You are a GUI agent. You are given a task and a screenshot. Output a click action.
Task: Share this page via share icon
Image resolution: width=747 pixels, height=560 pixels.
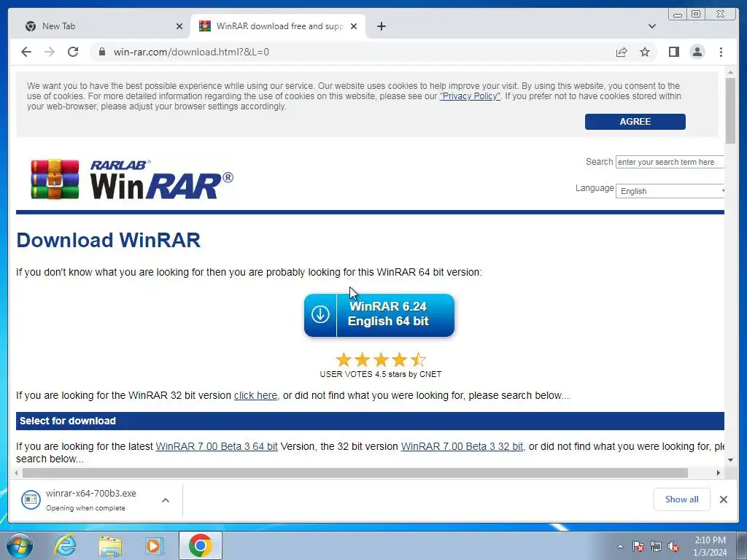(622, 52)
